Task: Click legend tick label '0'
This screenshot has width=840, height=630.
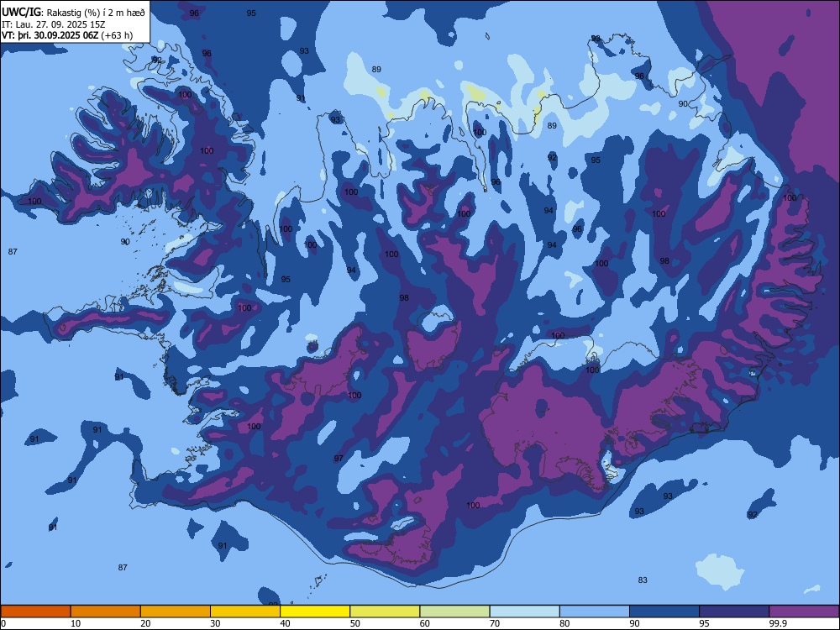Action: (x=3, y=623)
